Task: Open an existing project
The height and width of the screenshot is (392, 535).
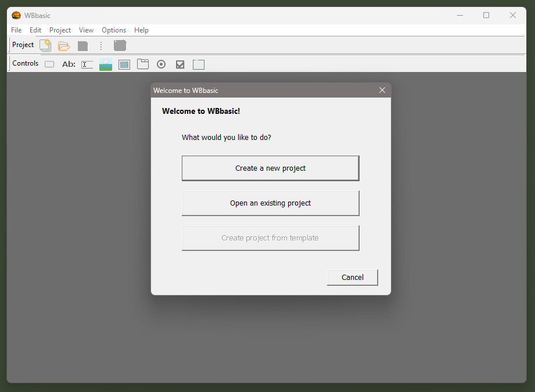Action: point(270,203)
